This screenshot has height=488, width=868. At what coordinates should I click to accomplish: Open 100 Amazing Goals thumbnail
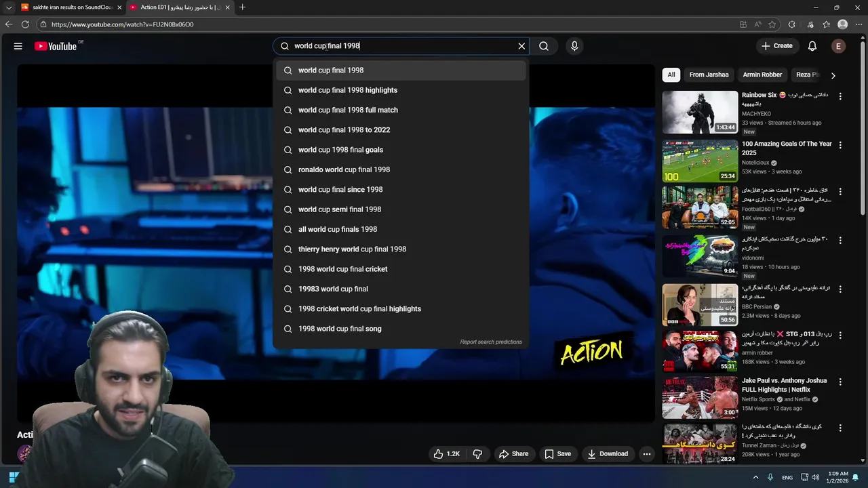coord(700,161)
